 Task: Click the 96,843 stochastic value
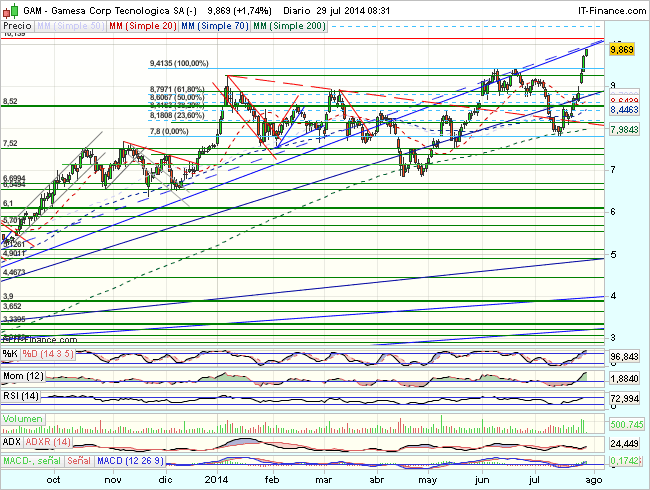point(624,357)
